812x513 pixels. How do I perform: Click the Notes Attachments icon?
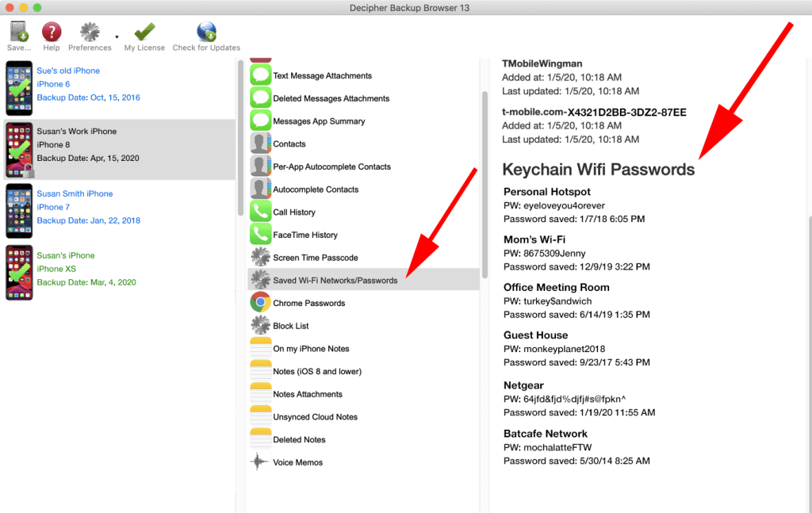[260, 394]
